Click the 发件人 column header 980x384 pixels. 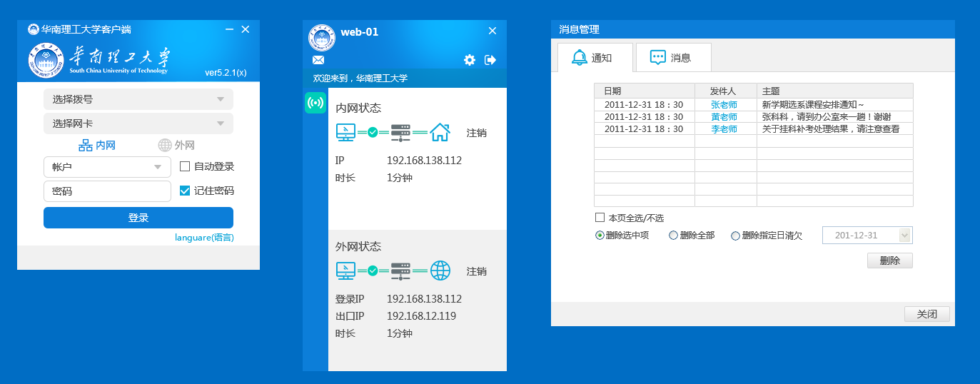[x=726, y=91]
